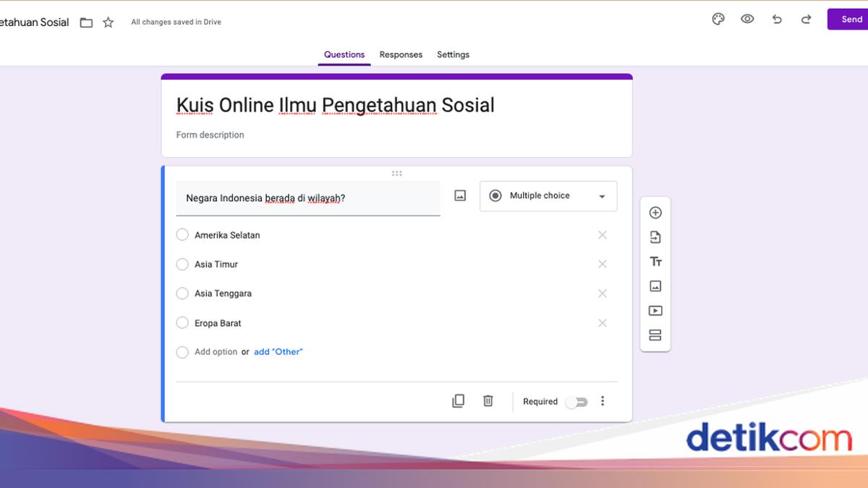Switch to the Settings tab

[x=453, y=55]
